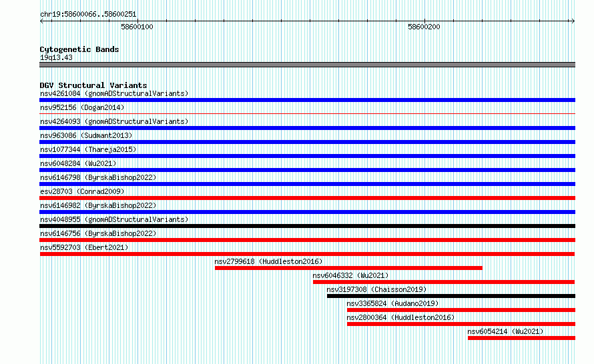Select the black bar of nsv3197308

point(451,296)
